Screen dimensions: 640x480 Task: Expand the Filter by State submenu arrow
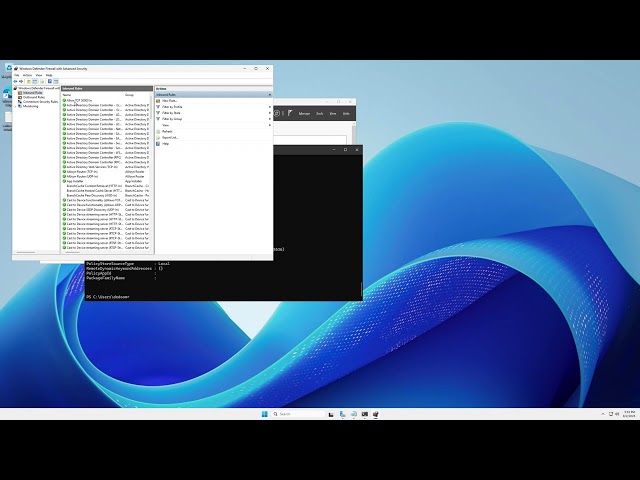[x=269, y=113]
